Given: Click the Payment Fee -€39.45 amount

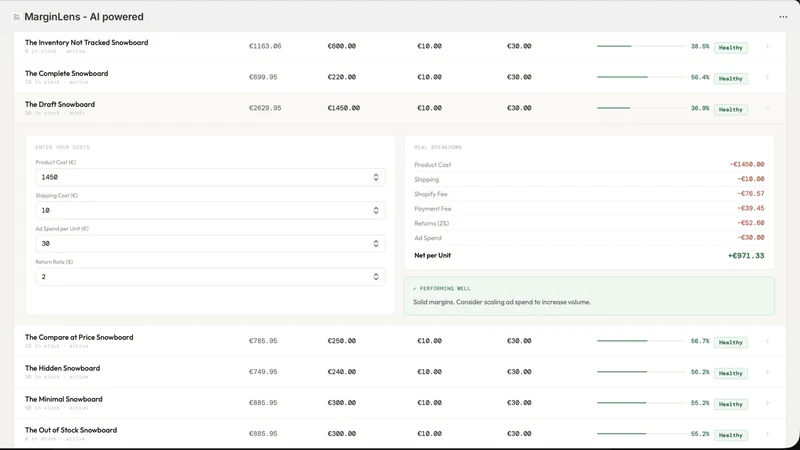Looking at the screenshot, I should [751, 208].
